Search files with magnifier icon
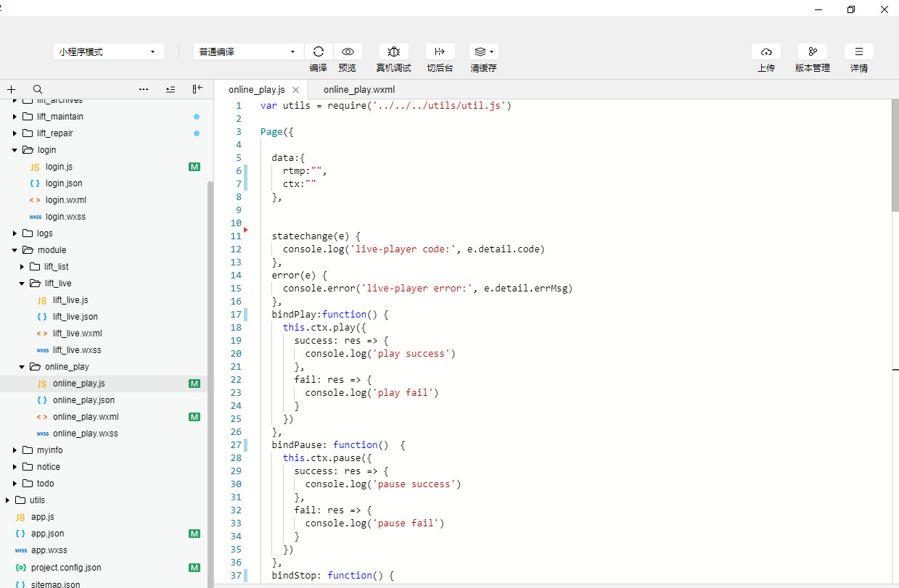The image size is (899, 588). pyautogui.click(x=38, y=89)
